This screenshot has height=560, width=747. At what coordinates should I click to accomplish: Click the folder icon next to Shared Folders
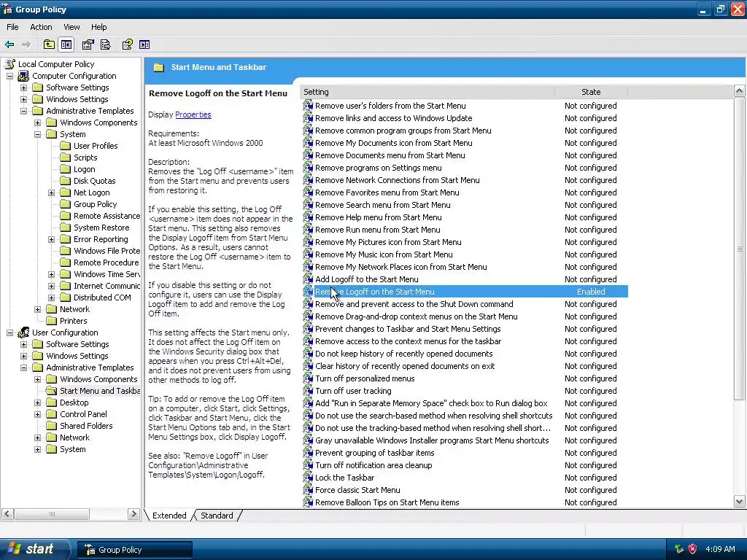[x=52, y=426]
